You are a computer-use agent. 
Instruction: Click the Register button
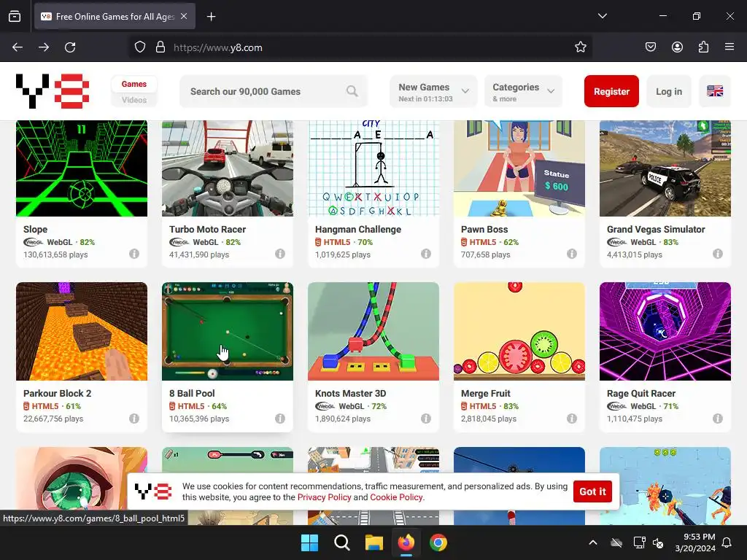tap(611, 91)
